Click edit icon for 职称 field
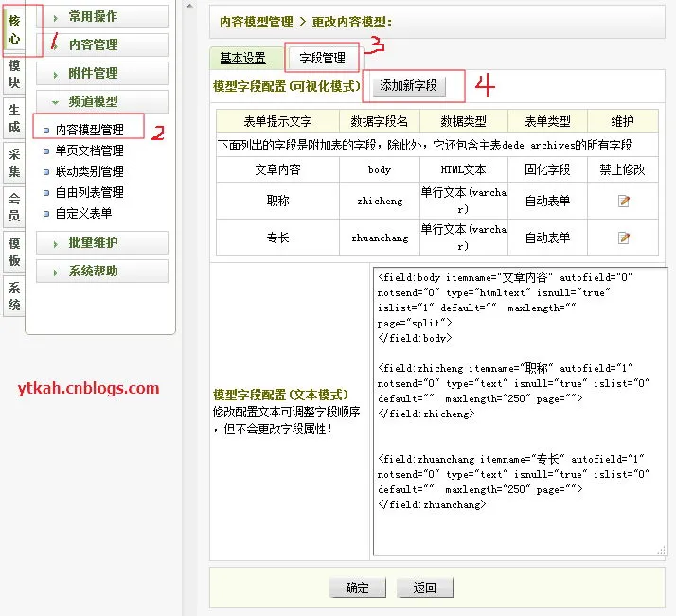 [623, 202]
